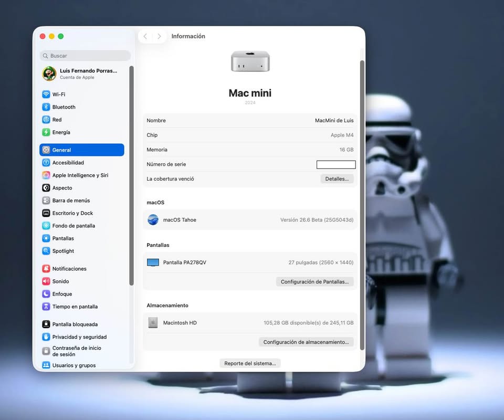
Task: Go back with the left chevron
Action: [x=145, y=36]
